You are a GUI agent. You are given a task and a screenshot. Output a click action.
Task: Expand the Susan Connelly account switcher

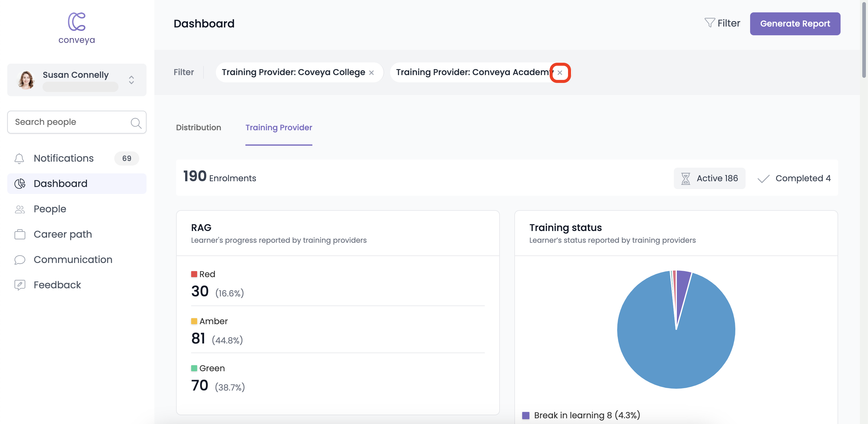(131, 80)
